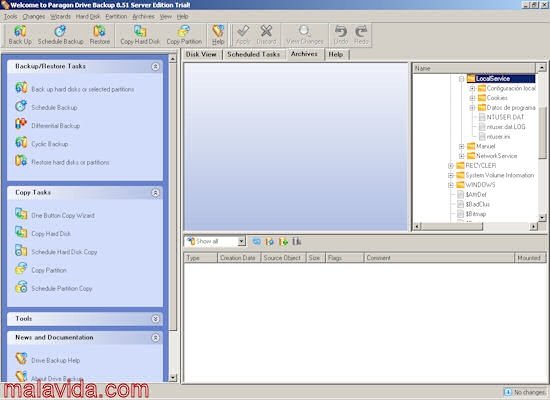
Task: Open the Partition menu
Action: click(x=116, y=16)
